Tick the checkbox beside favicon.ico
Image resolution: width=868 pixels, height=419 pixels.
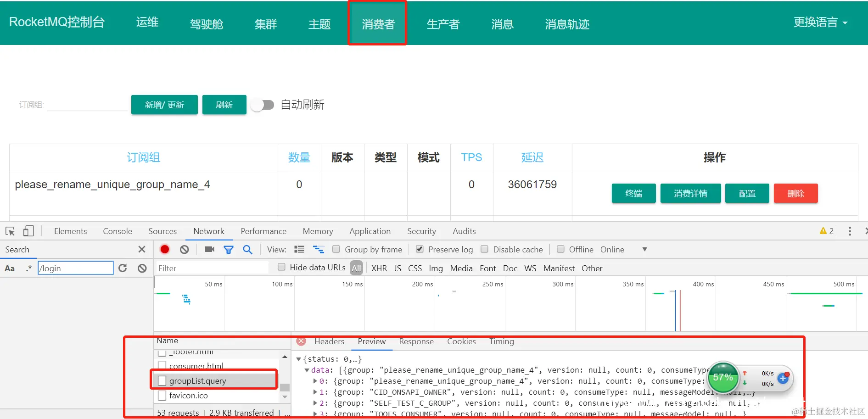click(162, 395)
